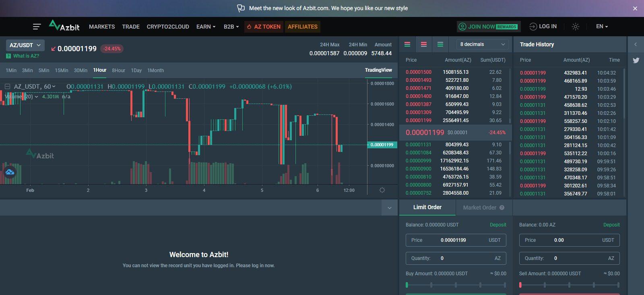Open the Volume (20) indicator dropdown
The width and height of the screenshot is (644, 295).
point(22,97)
